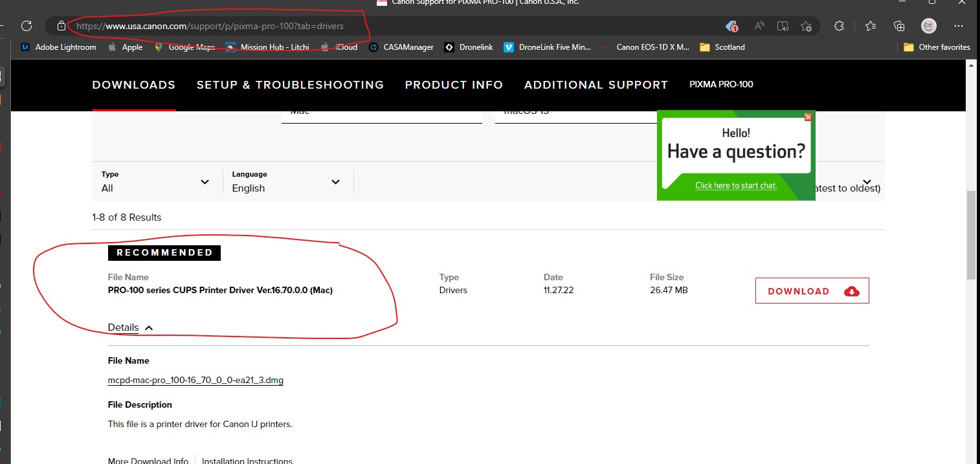
Task: Go to the Additional Support tab
Action: pos(596,85)
